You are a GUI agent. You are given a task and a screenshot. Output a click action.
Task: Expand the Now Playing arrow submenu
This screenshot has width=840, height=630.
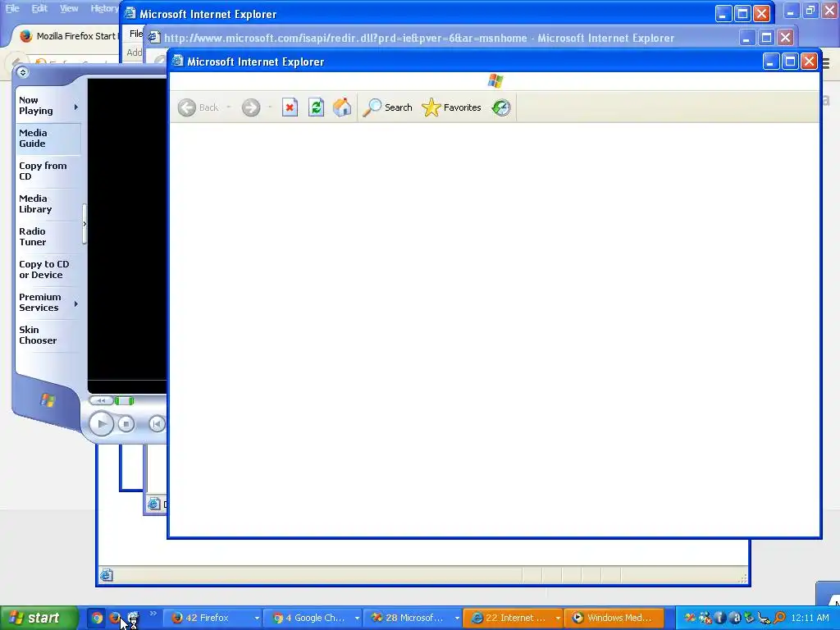point(76,107)
